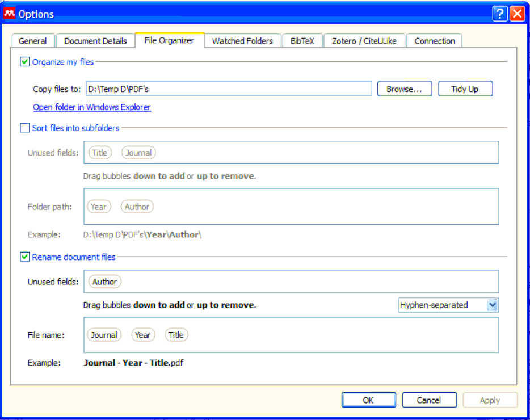This screenshot has width=530, height=420.
Task: Open the Connection tab
Action: click(434, 40)
